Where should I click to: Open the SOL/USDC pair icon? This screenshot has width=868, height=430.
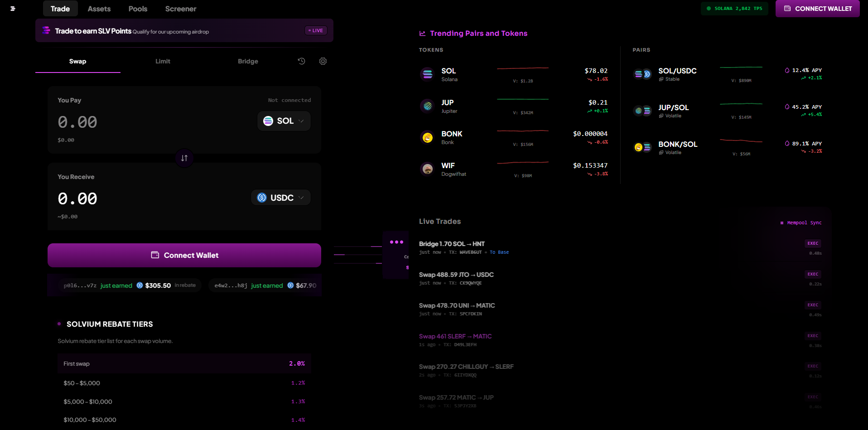click(642, 74)
